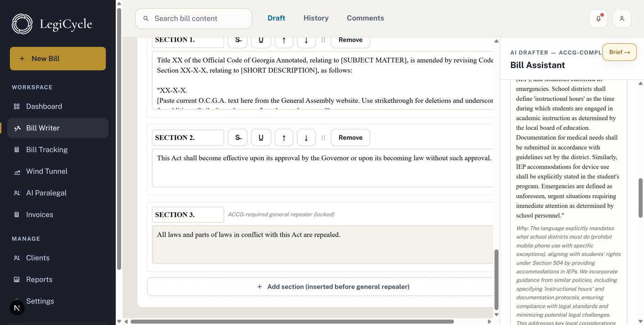This screenshot has height=325, width=644.
Task: Open the Brief panel button
Action: coord(620,52)
